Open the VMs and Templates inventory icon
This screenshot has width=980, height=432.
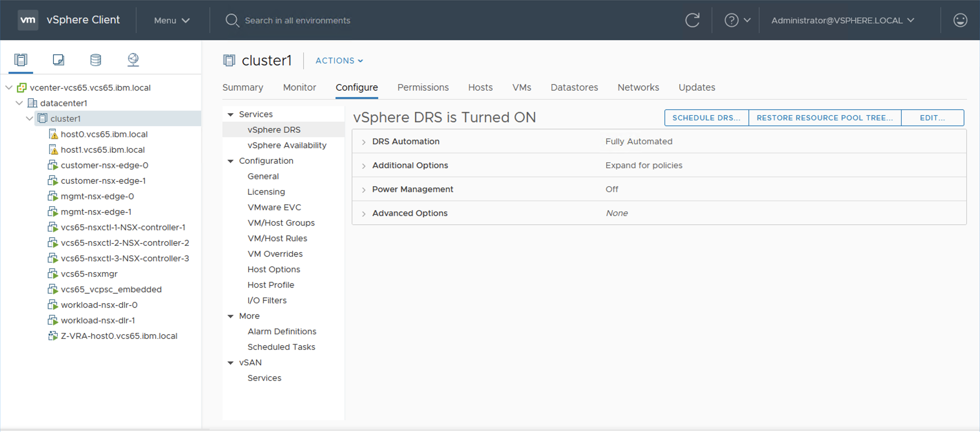[x=58, y=60]
